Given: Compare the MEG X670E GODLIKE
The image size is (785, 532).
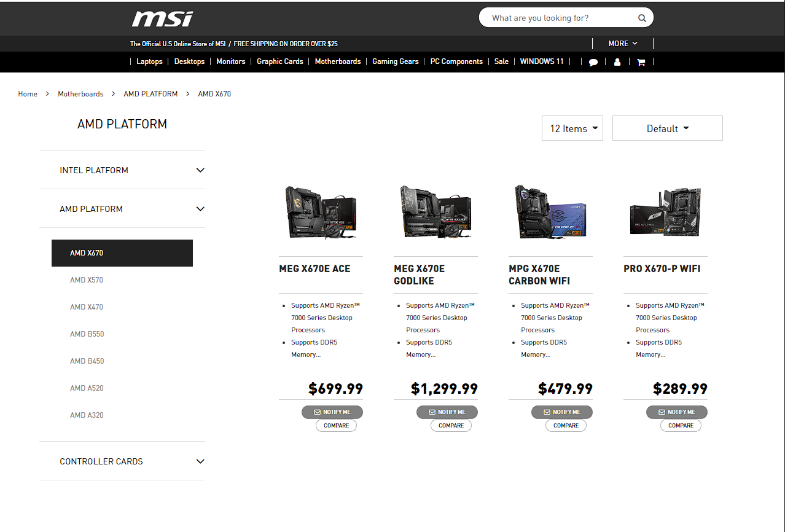Looking at the screenshot, I should (x=451, y=425).
